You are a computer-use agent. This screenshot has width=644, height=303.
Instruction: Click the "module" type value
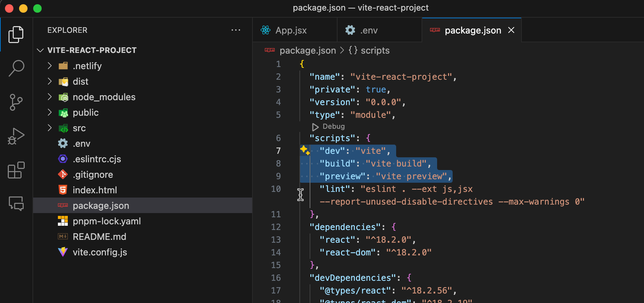(371, 115)
